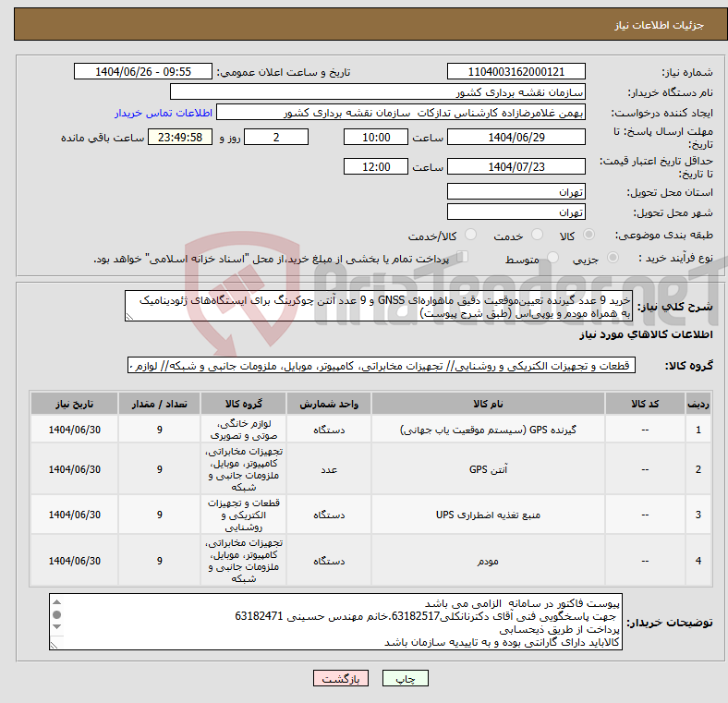Screen dimensions: 728x703
Task: Click the delivery province تهران field
Action: tap(516, 191)
